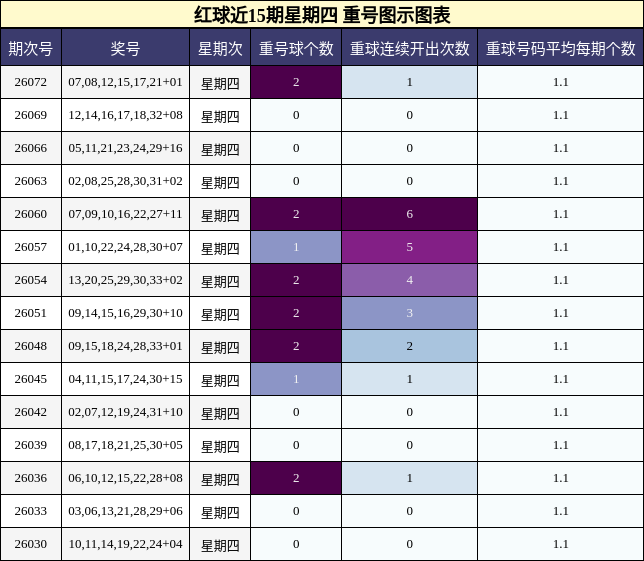
Task: Select the 重球连续开出次数 column header
Action: point(409,48)
